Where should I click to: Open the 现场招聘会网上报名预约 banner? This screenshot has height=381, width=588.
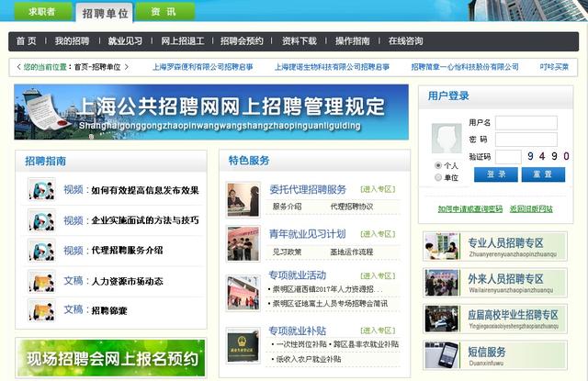pos(111,358)
